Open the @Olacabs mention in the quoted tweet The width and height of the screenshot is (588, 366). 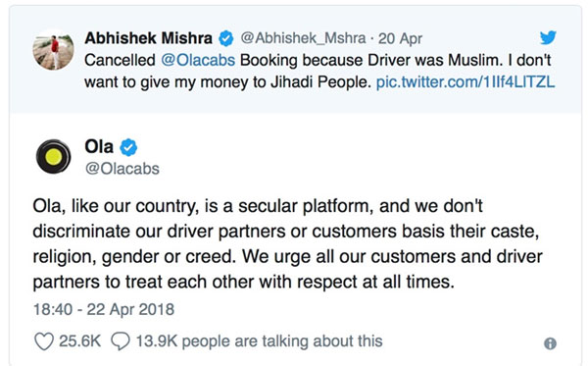198,60
